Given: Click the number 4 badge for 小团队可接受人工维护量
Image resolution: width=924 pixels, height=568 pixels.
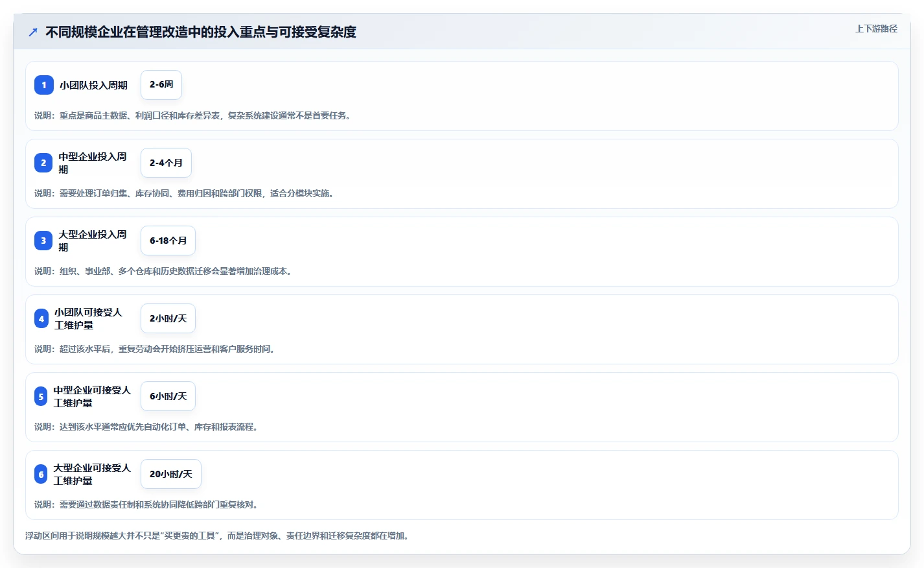Looking at the screenshot, I should point(41,318).
